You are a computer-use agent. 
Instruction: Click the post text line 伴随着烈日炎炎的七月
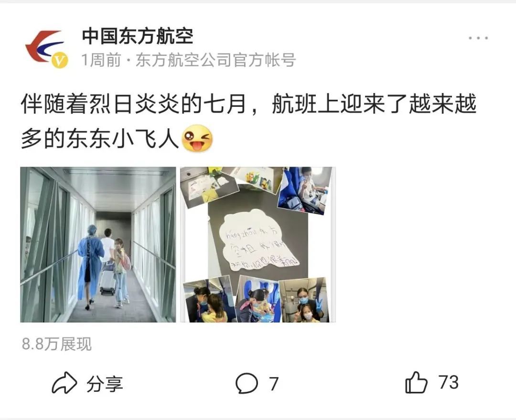(x=134, y=104)
